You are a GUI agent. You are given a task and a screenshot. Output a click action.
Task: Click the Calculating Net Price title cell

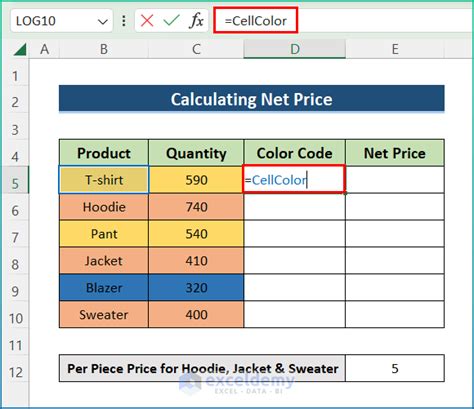(252, 99)
